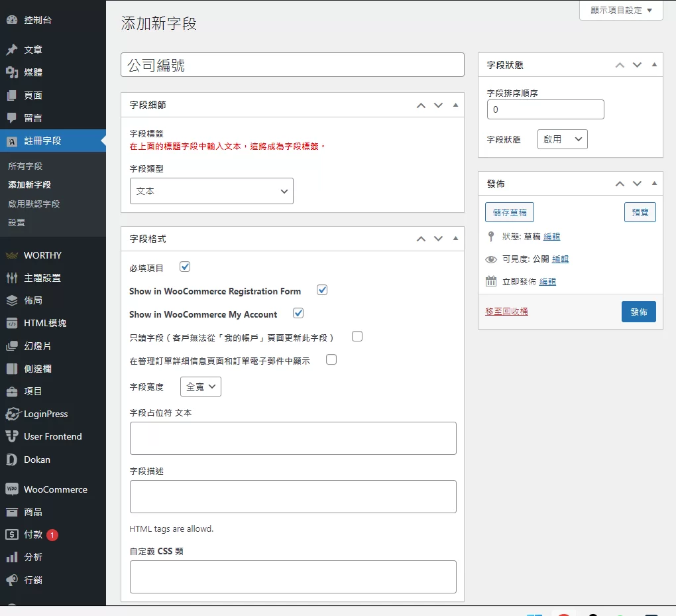Open the 字段類型 dropdown showing 文本
Image resolution: width=676 pixels, height=616 pixels.
211,191
